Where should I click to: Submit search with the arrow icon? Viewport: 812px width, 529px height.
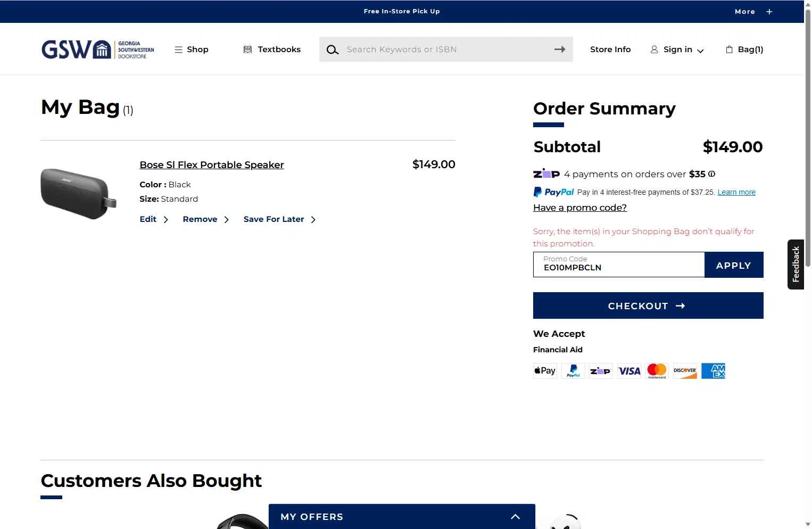560,49
